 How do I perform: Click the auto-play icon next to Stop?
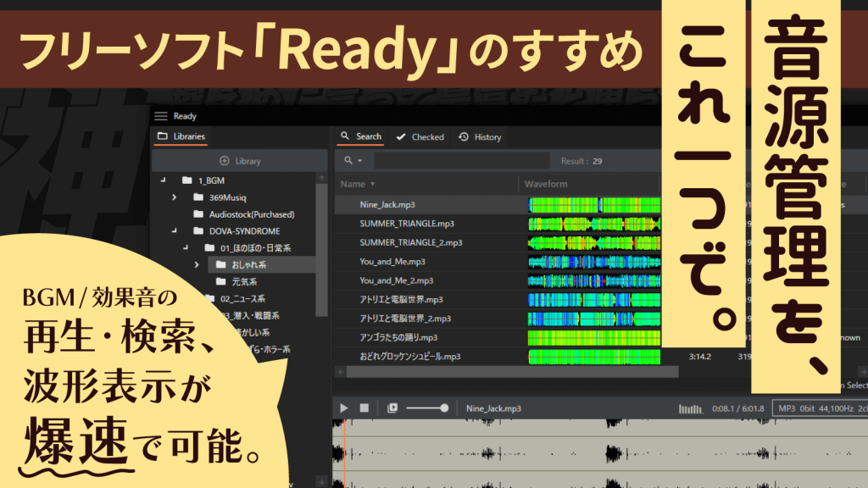[x=392, y=408]
